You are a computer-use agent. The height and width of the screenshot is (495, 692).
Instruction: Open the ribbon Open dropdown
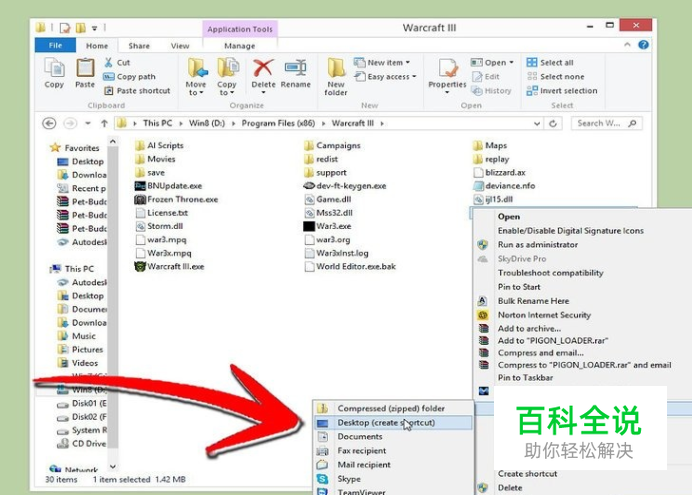492,63
